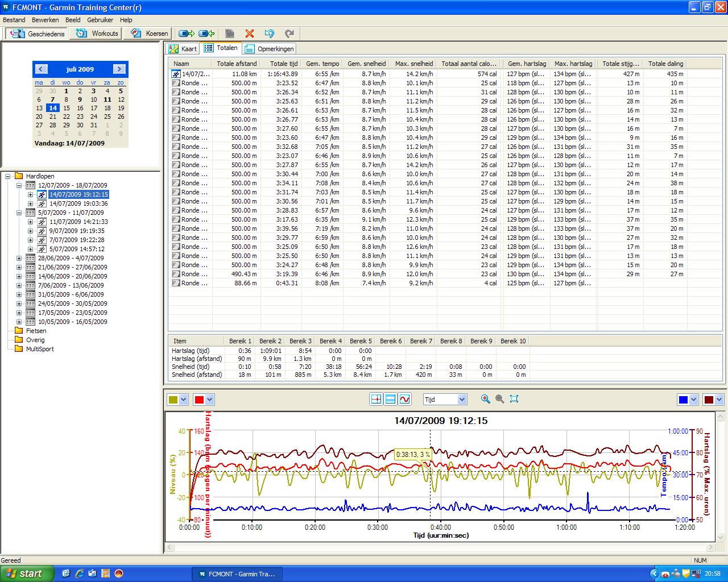Click the zoom in magnifier icon
Viewport: 728px width, 582px height.
pos(485,399)
